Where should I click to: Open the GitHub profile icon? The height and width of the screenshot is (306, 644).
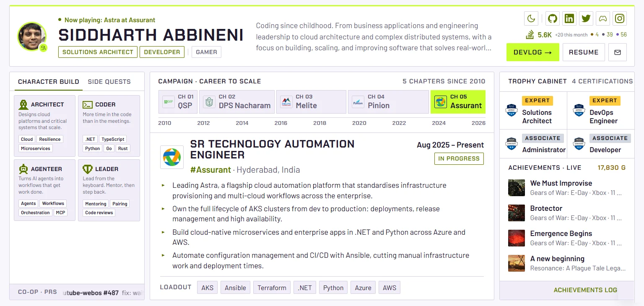pos(553,18)
